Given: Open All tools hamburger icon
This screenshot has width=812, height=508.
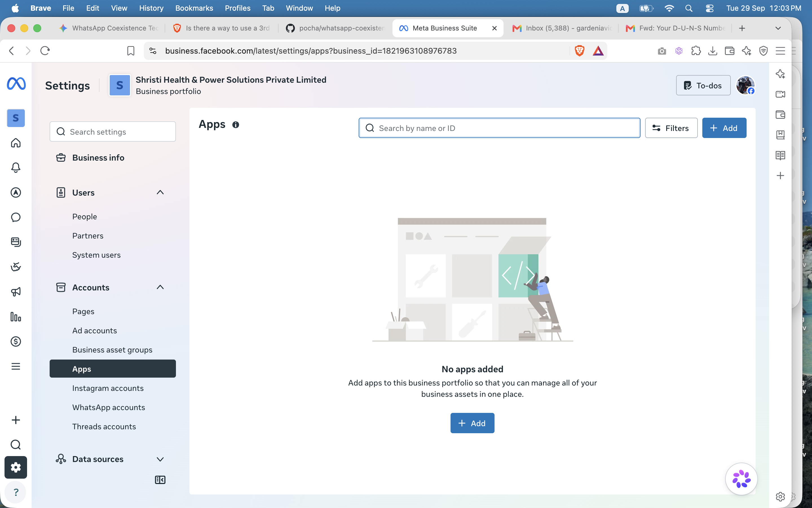Looking at the screenshot, I should (16, 366).
